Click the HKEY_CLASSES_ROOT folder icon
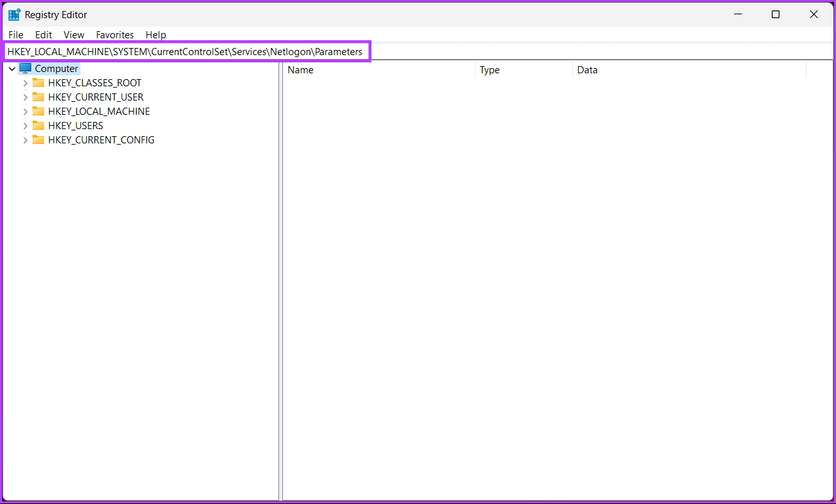Screen dimensions: 836x504 (x=38, y=82)
